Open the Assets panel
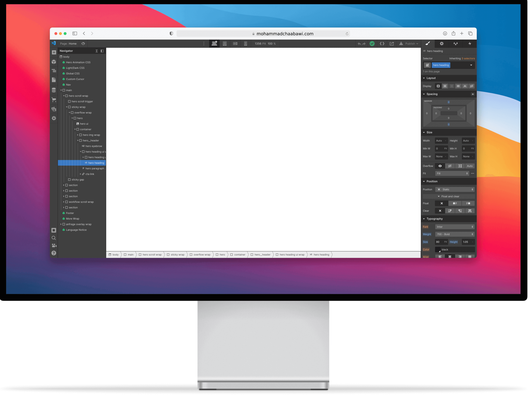 [x=54, y=109]
